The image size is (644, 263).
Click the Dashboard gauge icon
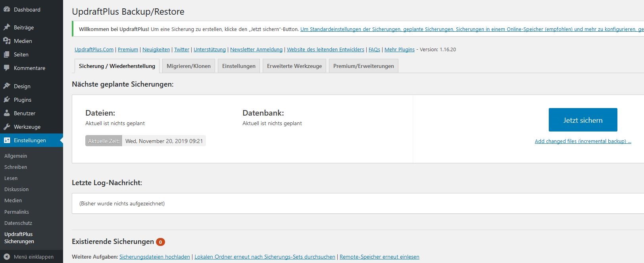[x=7, y=9]
